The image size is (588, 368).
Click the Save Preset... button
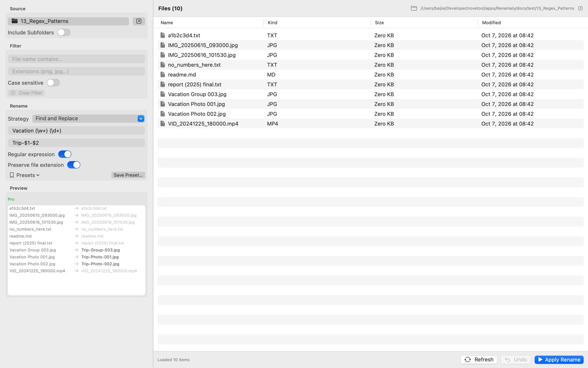click(x=128, y=175)
